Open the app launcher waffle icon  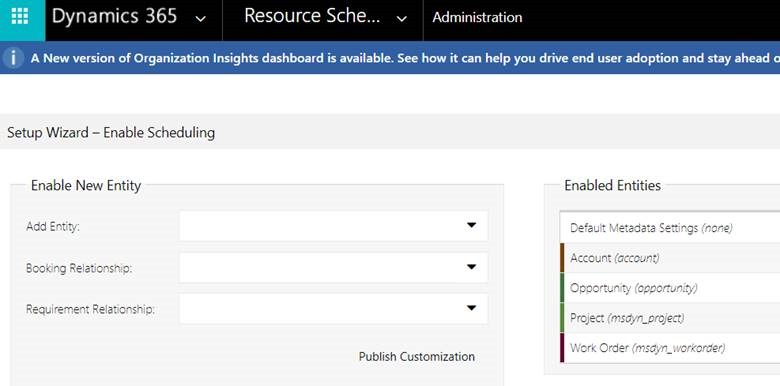20,16
